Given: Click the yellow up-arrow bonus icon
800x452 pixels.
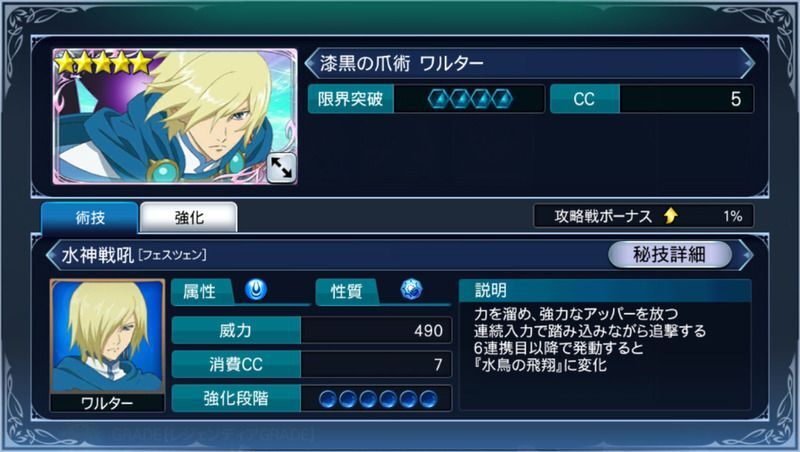Looking at the screenshot, I should (671, 216).
